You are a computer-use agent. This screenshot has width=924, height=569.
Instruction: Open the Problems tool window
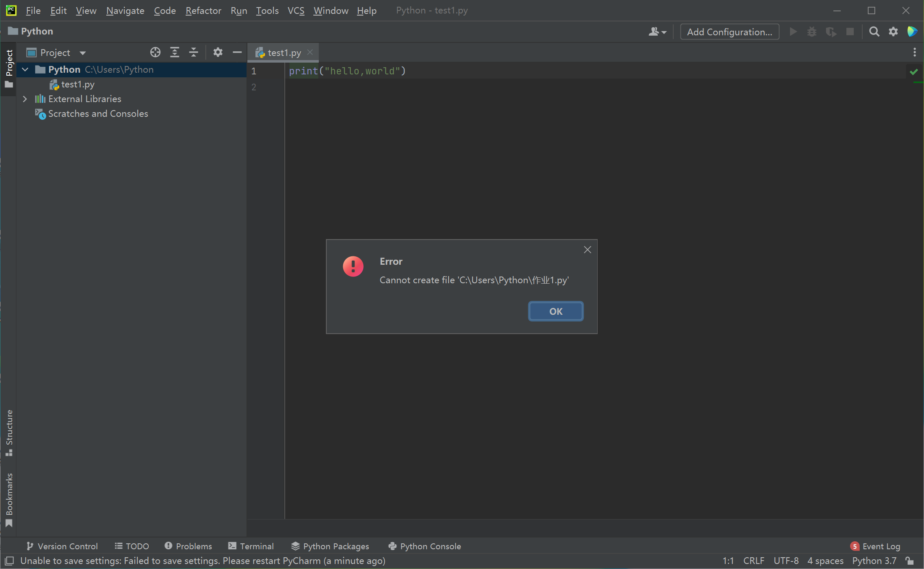pos(188,546)
